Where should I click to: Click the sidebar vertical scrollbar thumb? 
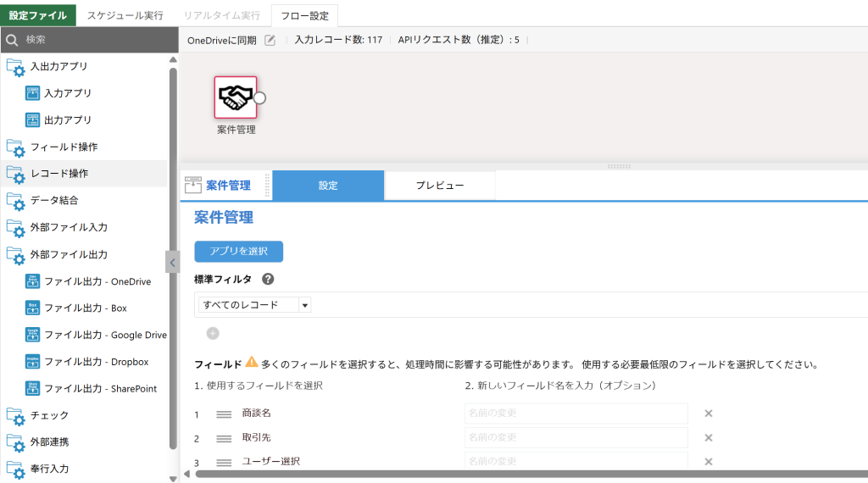coord(173,258)
